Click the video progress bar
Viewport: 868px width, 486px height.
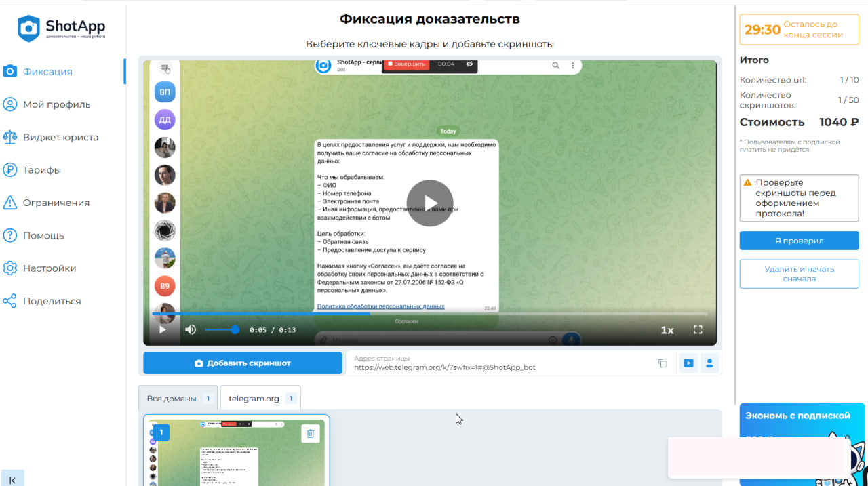tap(430, 314)
